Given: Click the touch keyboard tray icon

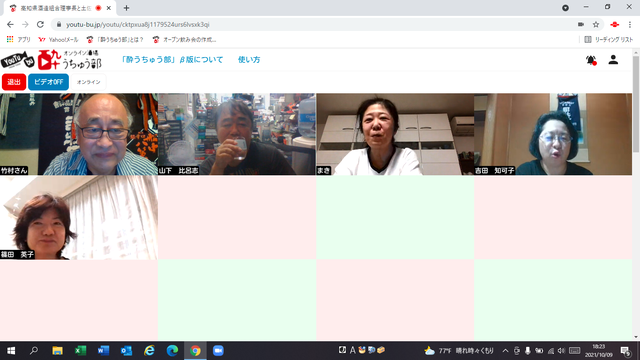Looking at the screenshot, I should 575,351.
